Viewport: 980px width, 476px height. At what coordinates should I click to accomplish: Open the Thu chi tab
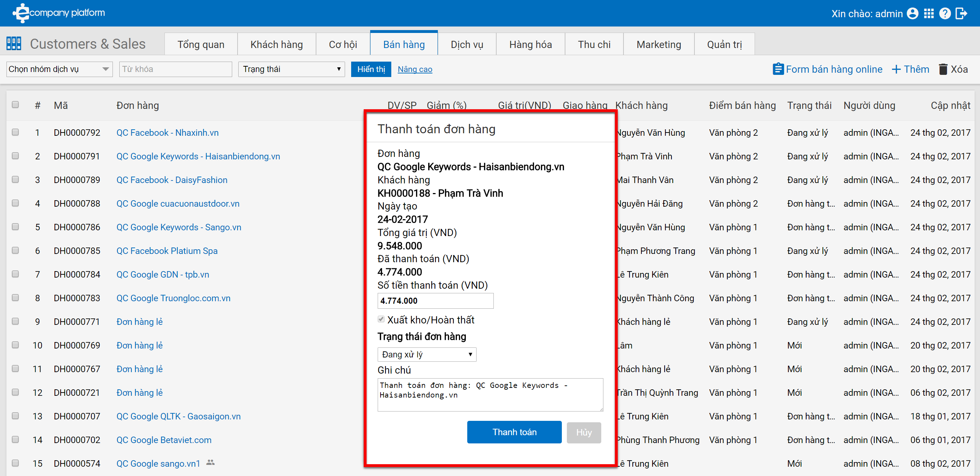pos(594,44)
